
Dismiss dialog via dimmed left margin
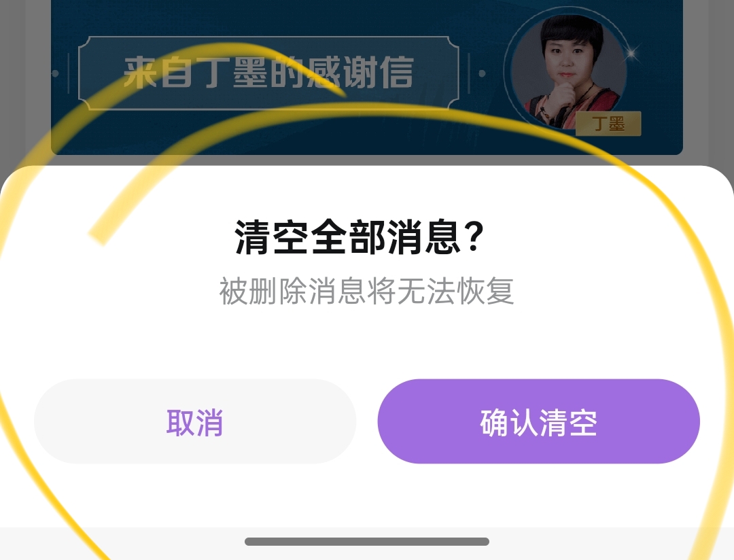pos(25,82)
